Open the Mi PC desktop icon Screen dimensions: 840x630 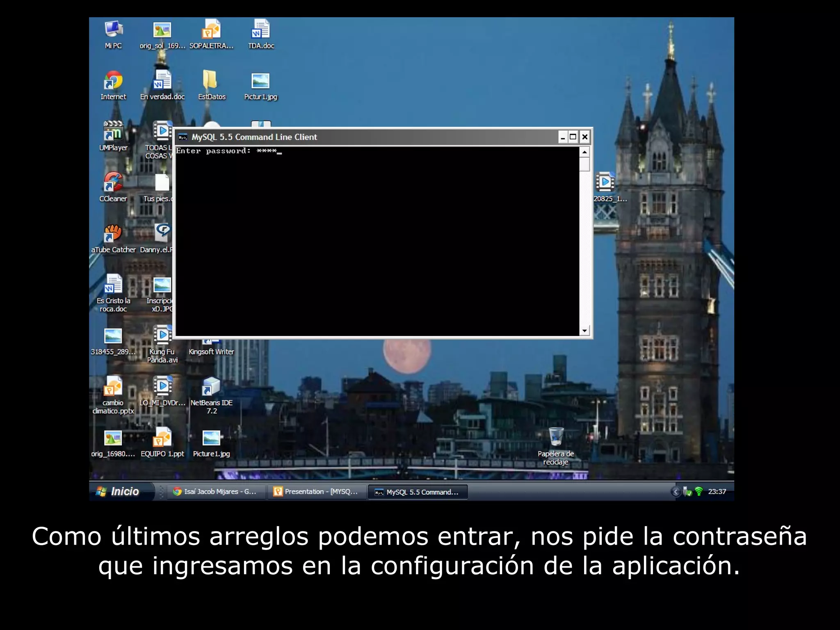pyautogui.click(x=113, y=34)
